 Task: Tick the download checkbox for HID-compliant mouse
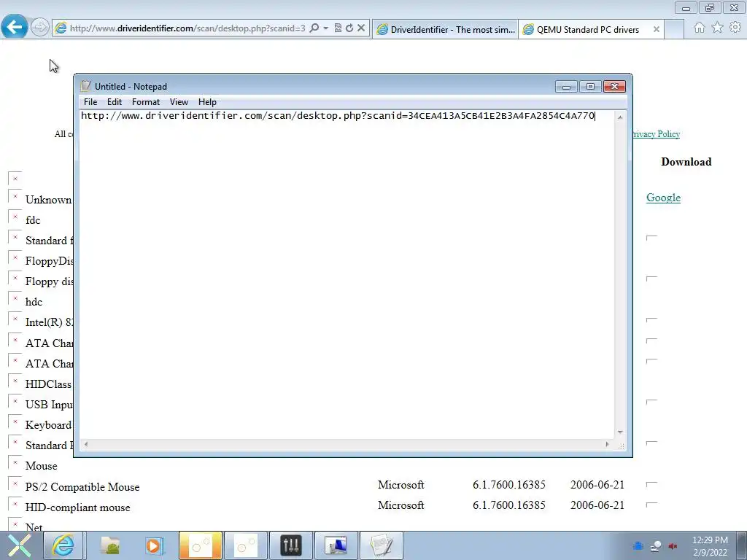tap(651, 505)
